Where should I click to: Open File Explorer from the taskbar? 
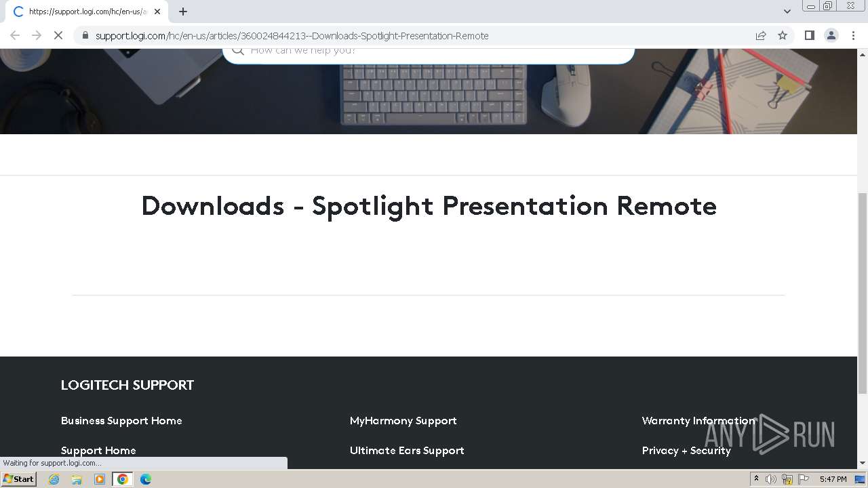[x=77, y=479]
